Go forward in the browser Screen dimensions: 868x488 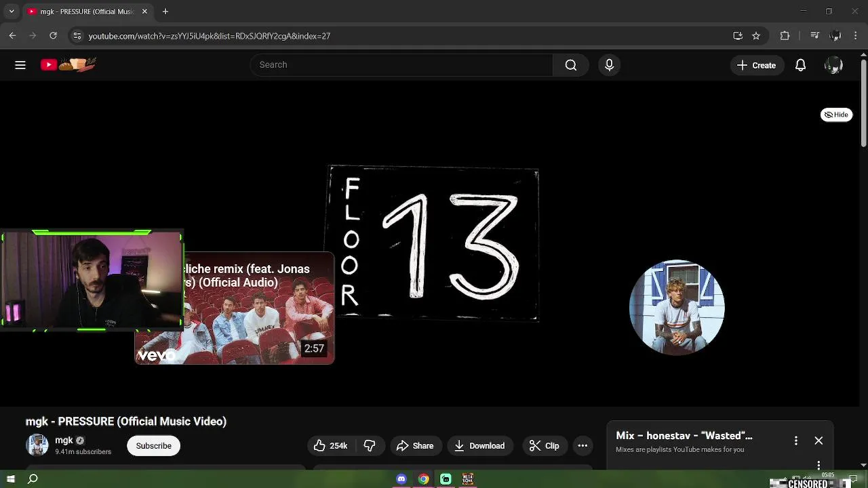[32, 35]
